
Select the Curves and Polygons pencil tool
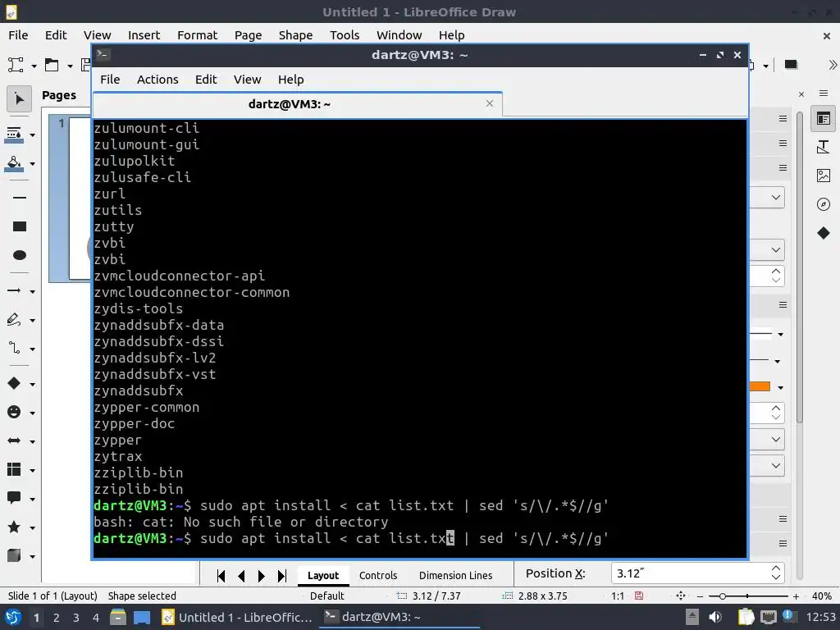[x=14, y=320]
